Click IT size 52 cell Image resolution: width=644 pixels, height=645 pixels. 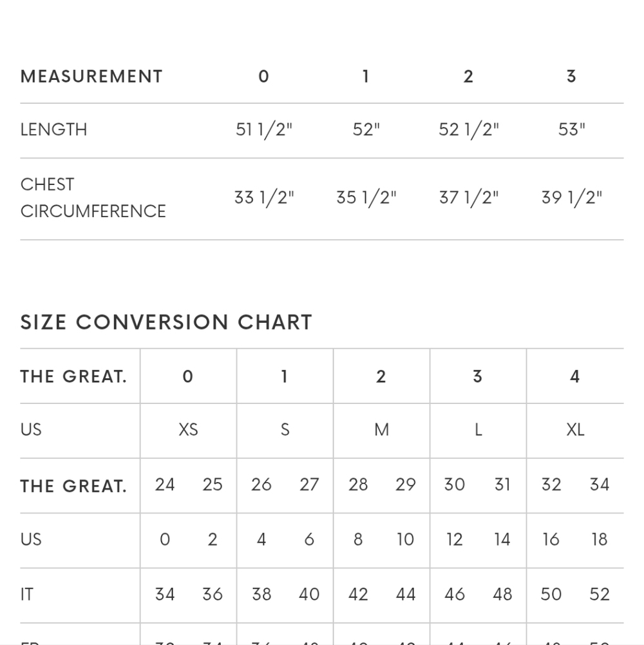(x=599, y=594)
